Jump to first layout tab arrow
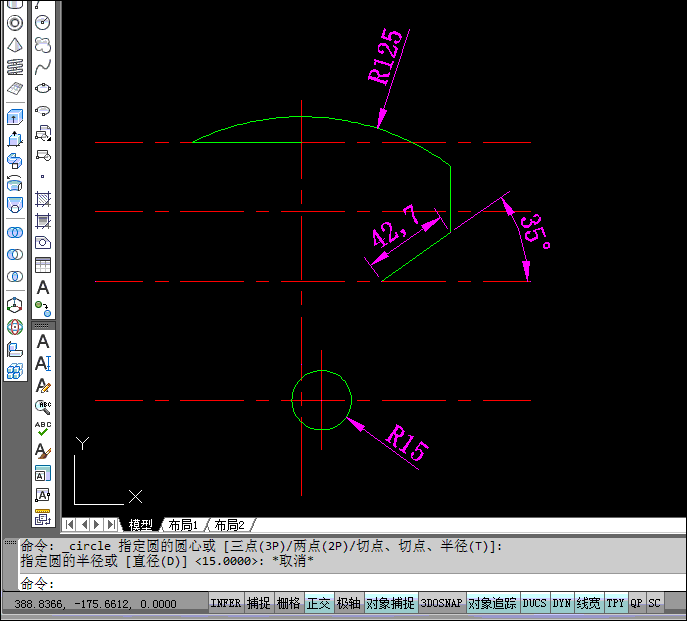The width and height of the screenshot is (687, 621). (x=70, y=524)
